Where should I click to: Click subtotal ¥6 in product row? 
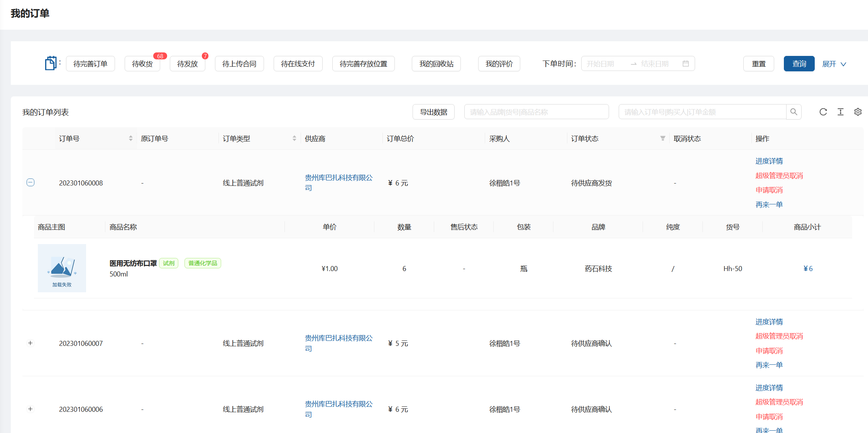coord(808,269)
